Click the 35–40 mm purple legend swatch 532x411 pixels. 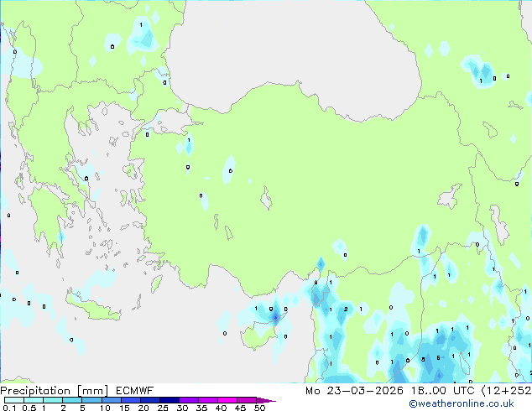tap(208, 400)
